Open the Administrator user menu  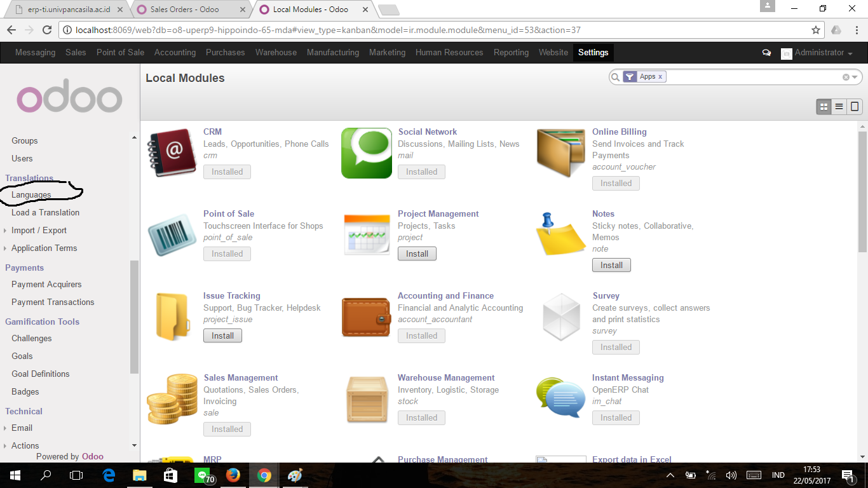point(817,53)
